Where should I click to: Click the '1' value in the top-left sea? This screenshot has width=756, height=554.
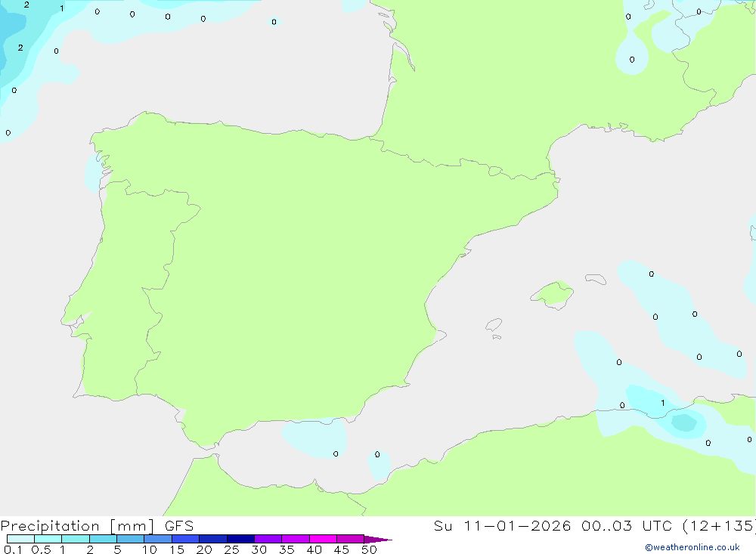tap(62, 8)
